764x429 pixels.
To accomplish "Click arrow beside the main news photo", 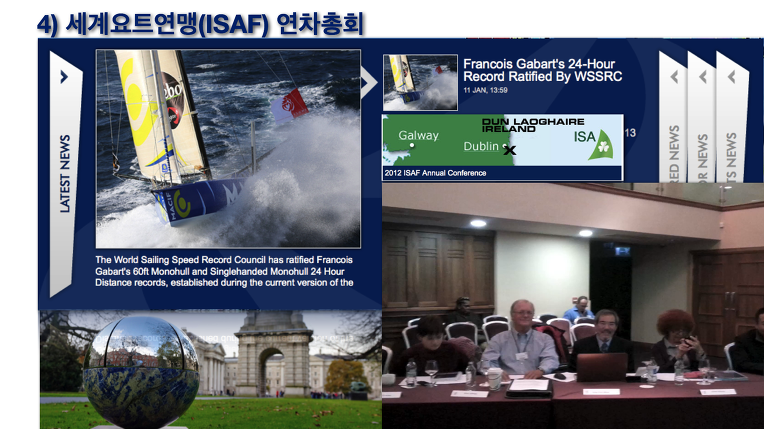I will 368,82.
